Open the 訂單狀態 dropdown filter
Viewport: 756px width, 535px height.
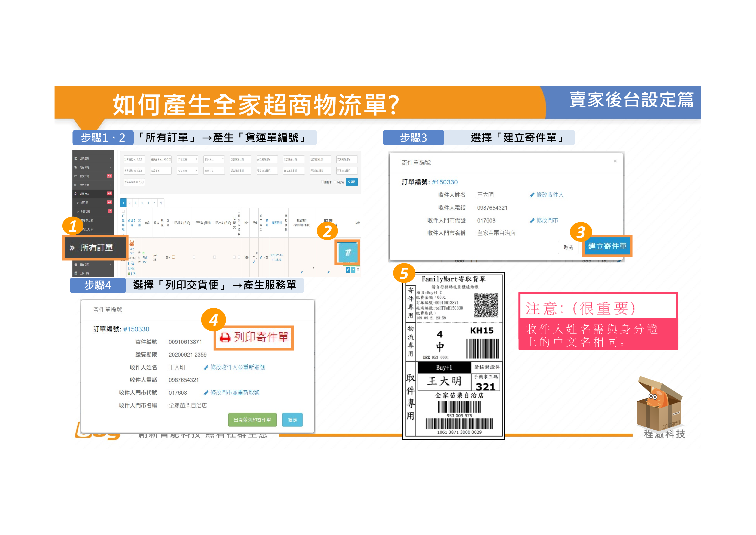click(187, 159)
